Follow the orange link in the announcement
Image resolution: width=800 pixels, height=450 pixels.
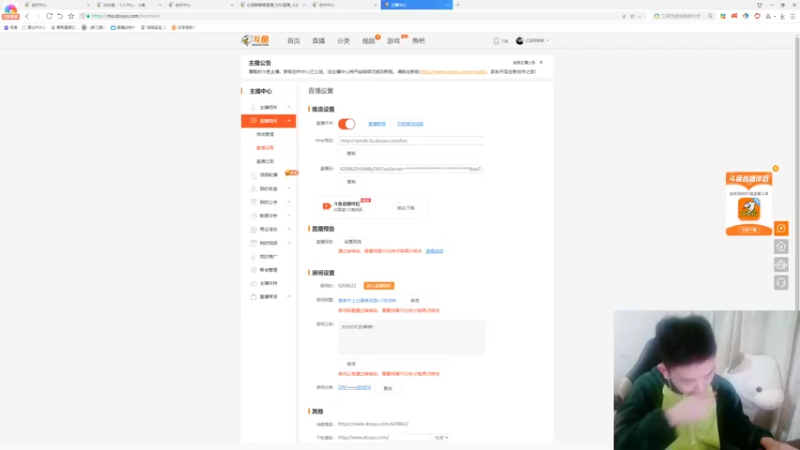coord(453,72)
